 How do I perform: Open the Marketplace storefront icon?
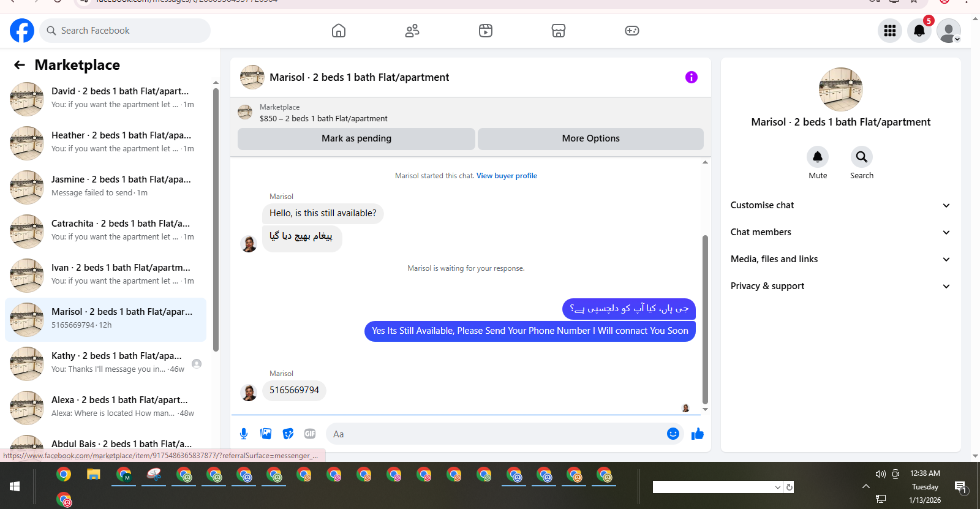point(559,31)
